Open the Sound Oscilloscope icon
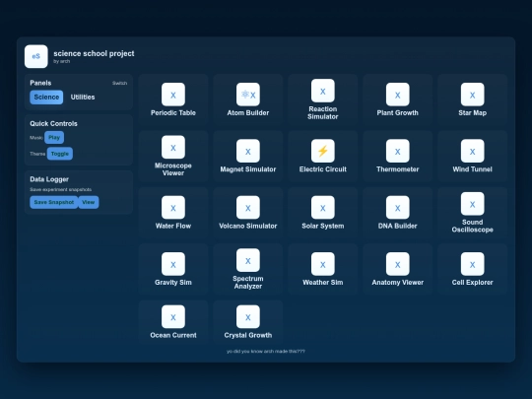 (x=472, y=204)
